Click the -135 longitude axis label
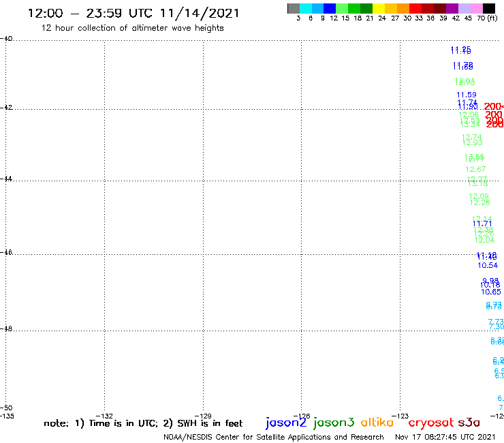 pos(7,416)
